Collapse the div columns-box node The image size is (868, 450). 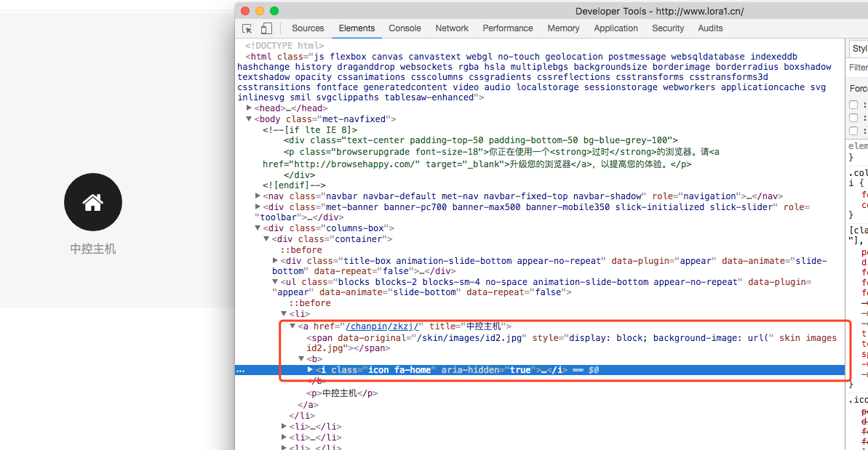(x=258, y=228)
